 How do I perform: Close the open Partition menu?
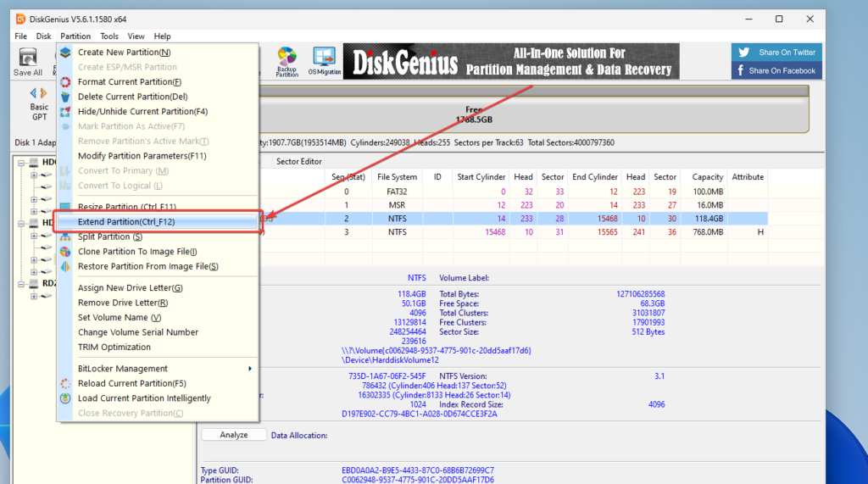(75, 36)
